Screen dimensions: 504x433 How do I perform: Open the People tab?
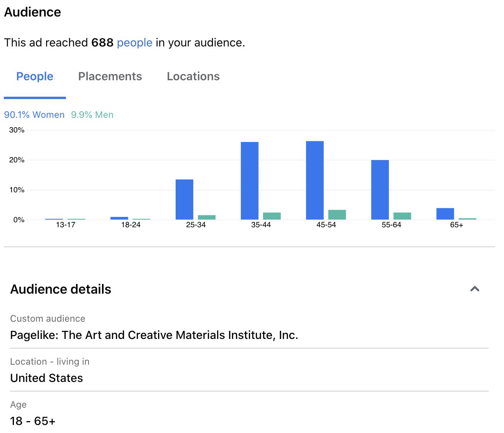pyautogui.click(x=35, y=76)
